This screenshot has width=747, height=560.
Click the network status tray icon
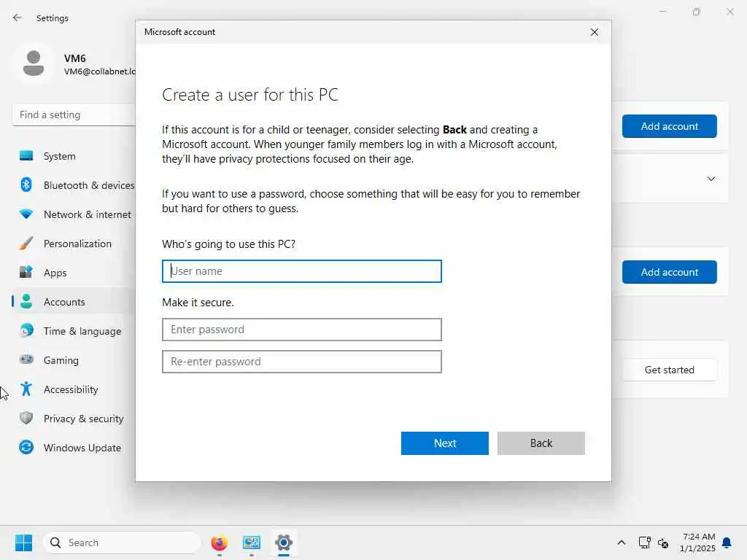point(644,542)
